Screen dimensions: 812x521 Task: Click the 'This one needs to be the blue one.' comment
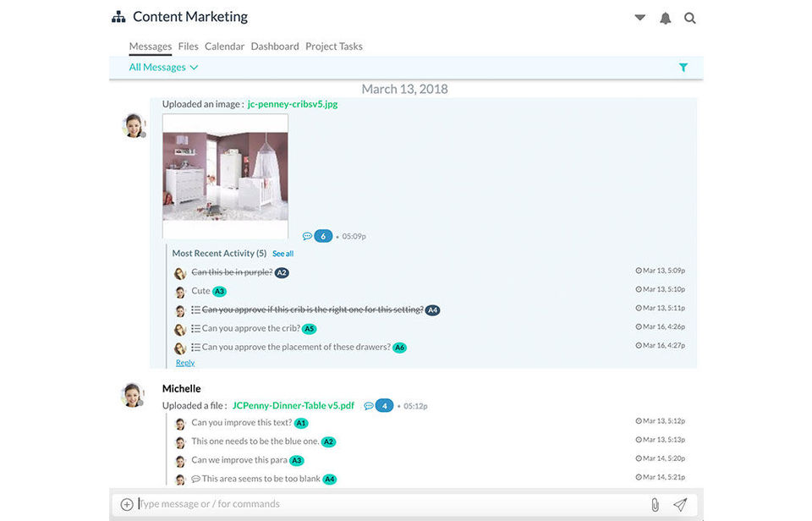click(x=255, y=441)
